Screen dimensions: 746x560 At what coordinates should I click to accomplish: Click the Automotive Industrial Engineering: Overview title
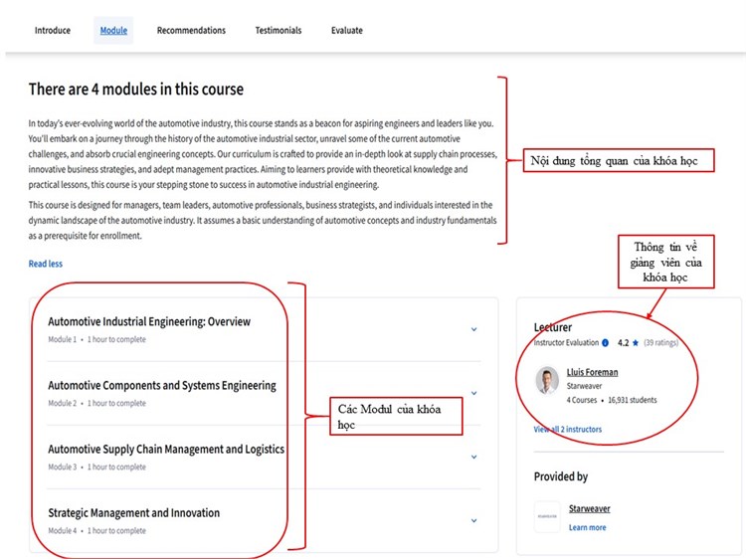pos(149,322)
